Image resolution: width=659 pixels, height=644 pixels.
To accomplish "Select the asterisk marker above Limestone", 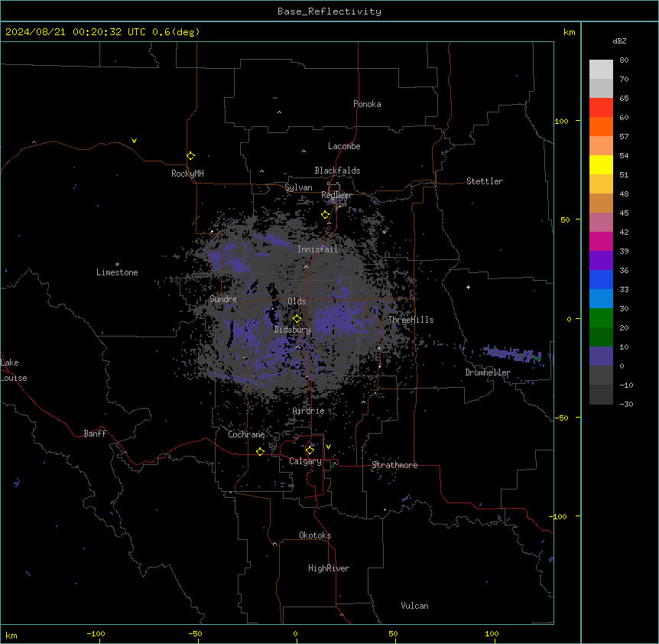I will (x=117, y=265).
